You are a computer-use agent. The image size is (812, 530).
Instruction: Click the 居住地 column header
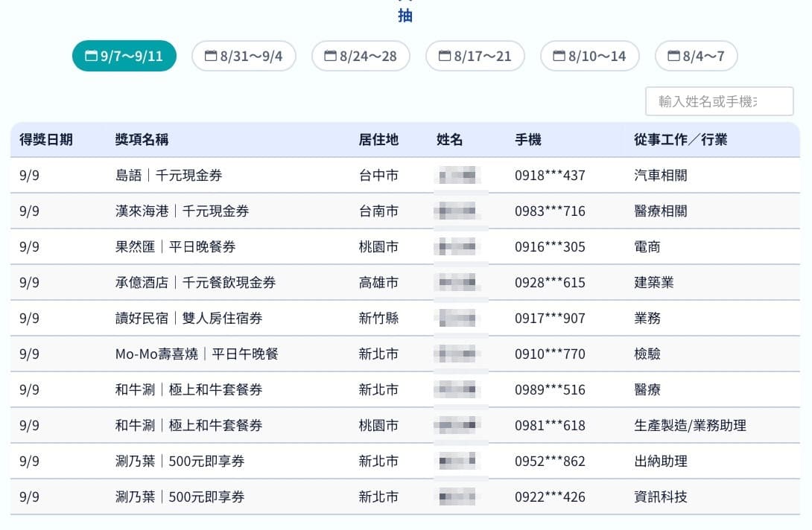pyautogui.click(x=378, y=140)
